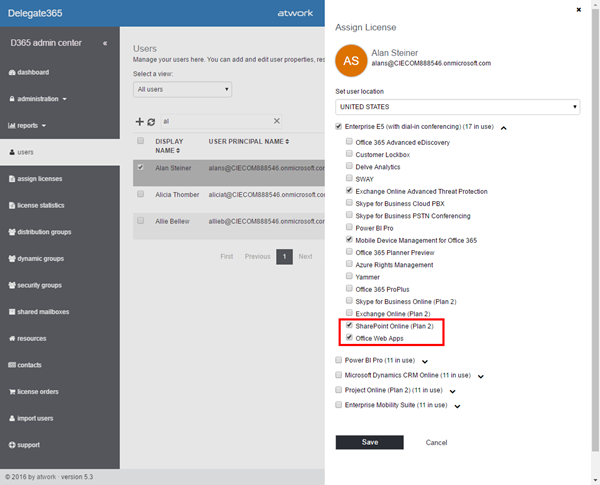Open resources page
600x485 pixels.
point(28,338)
